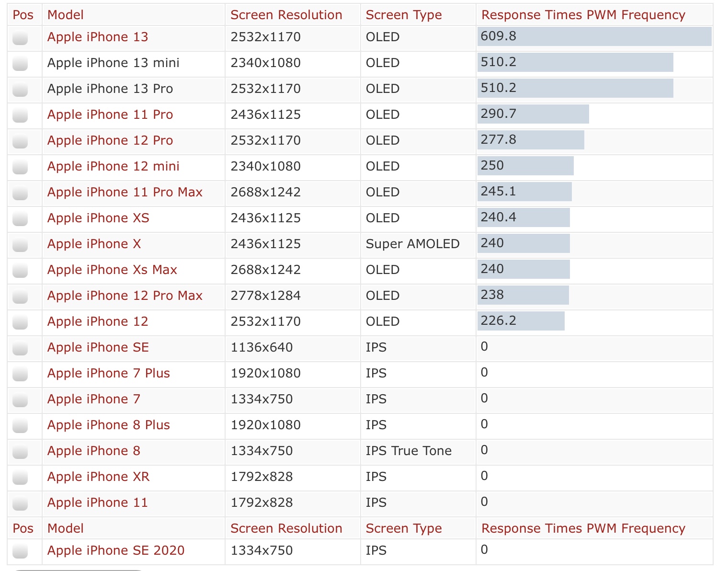The height and width of the screenshot is (571, 728).
Task: Click the top Model column header
Action: 65,15
